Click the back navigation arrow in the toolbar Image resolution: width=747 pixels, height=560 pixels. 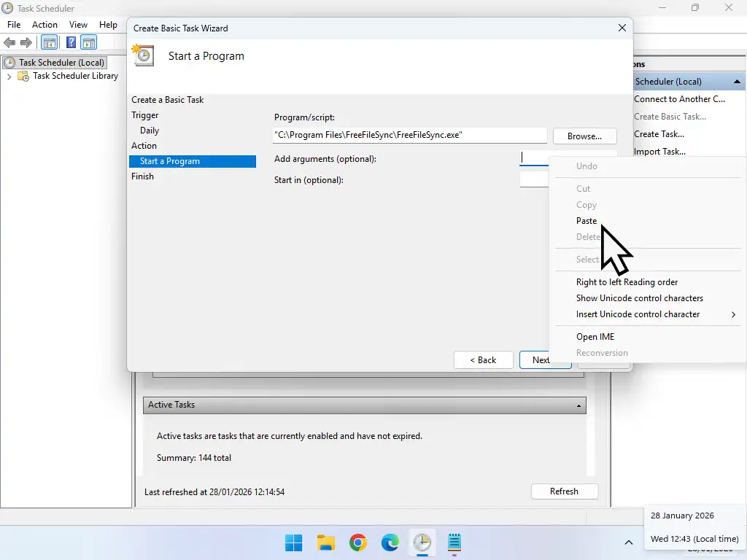(x=9, y=42)
